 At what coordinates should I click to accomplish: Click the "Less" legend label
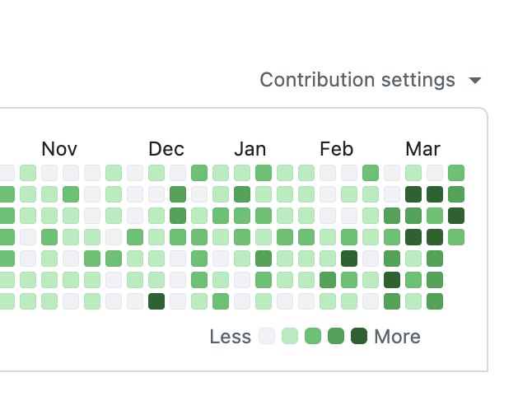pos(231,336)
